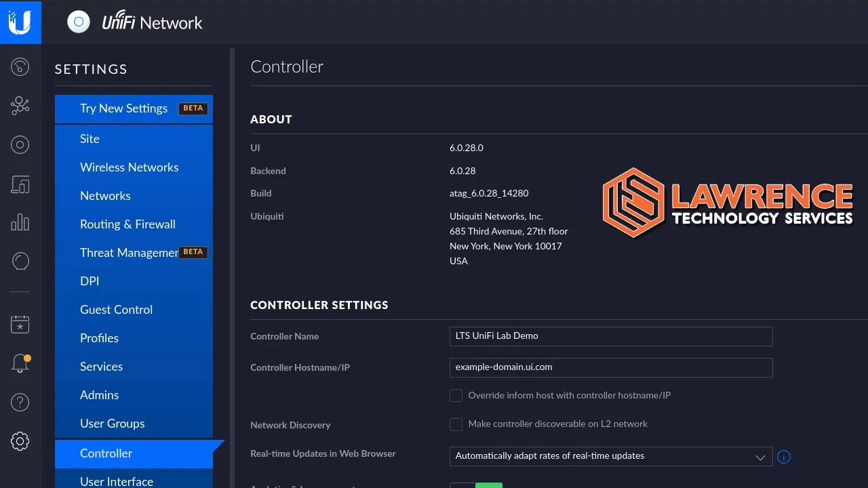This screenshot has width=868, height=488.
Task: Click the UniFi Network device icon in header
Action: (79, 22)
